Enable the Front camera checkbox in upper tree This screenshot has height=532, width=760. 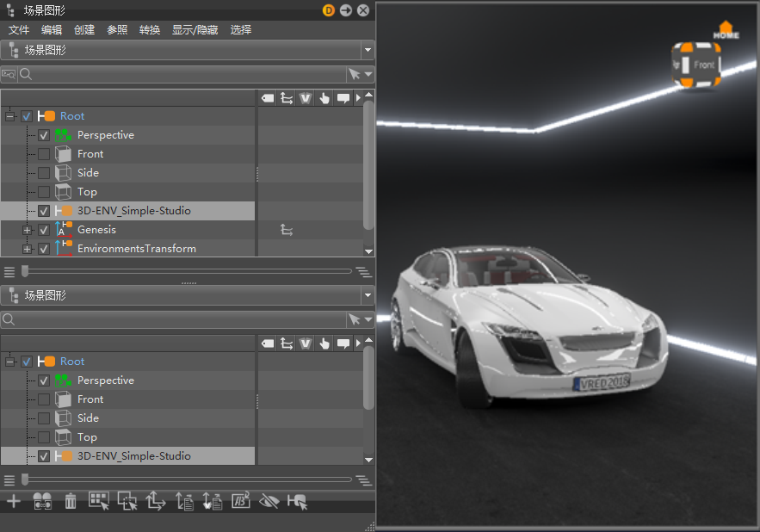click(44, 154)
